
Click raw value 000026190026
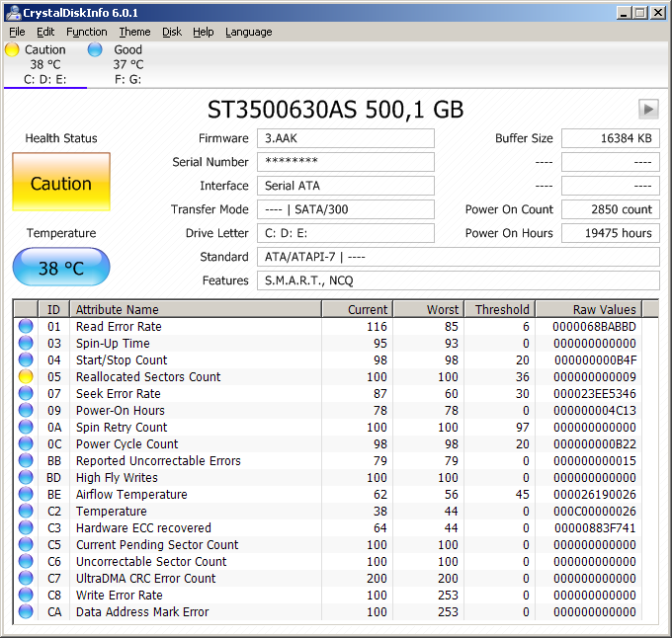click(595, 494)
